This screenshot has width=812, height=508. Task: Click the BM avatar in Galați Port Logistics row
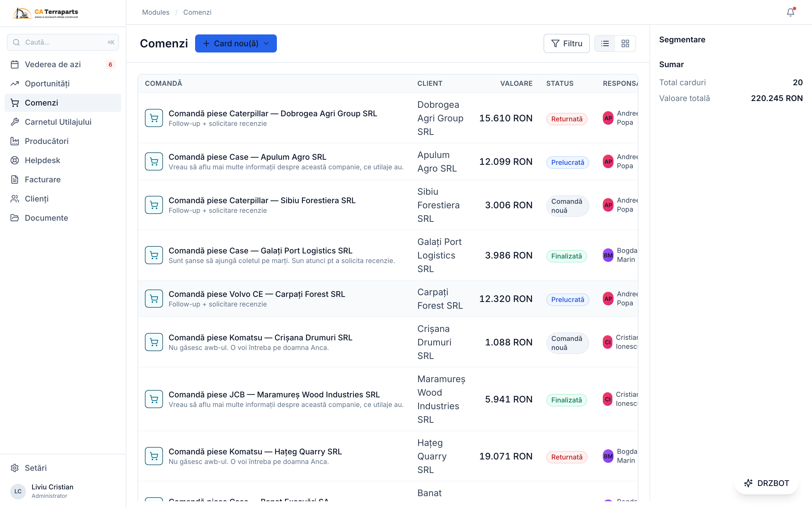608,255
